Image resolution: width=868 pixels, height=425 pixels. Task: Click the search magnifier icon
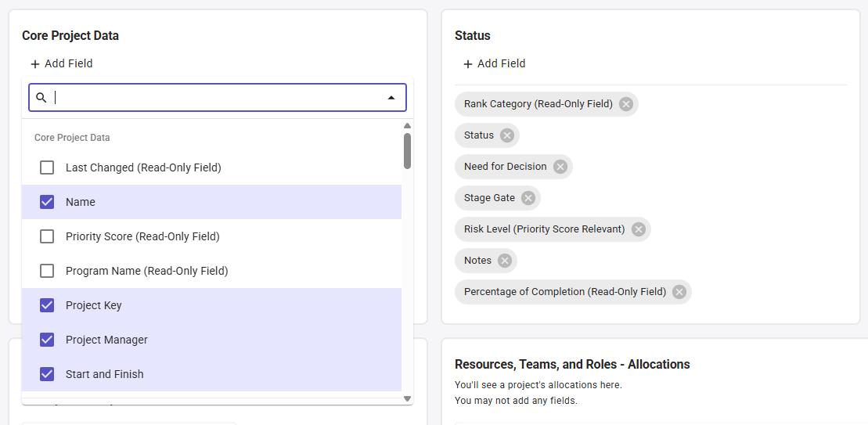pyautogui.click(x=42, y=98)
